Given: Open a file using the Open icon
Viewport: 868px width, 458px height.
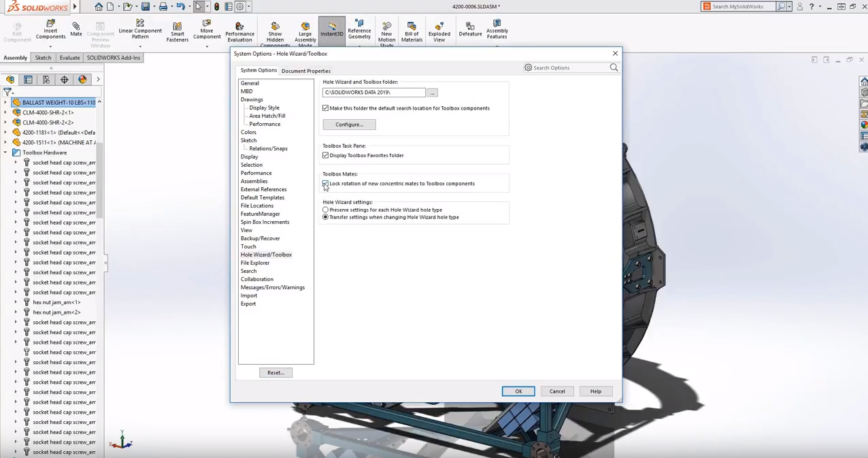Looking at the screenshot, I should pos(127,7).
